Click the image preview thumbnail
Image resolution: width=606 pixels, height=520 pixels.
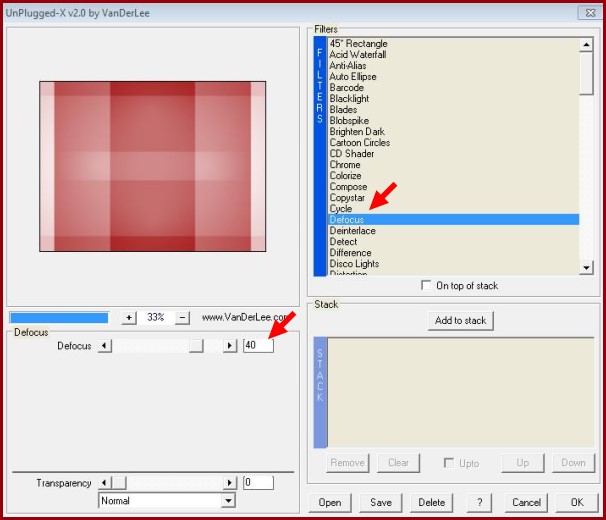tap(152, 166)
